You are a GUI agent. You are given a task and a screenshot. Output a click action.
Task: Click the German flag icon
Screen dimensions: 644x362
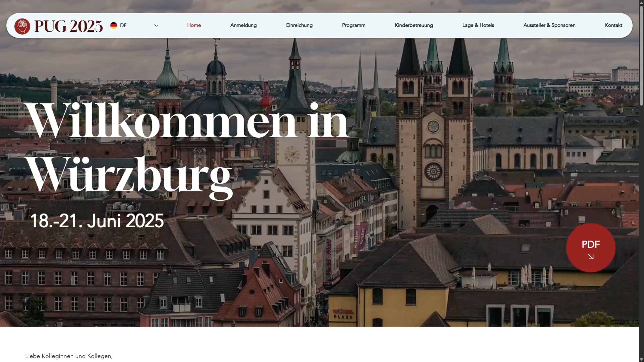tap(114, 25)
